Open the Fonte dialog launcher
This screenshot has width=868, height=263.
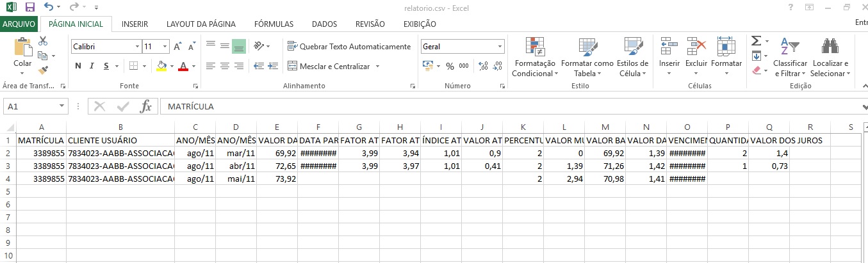[195, 86]
